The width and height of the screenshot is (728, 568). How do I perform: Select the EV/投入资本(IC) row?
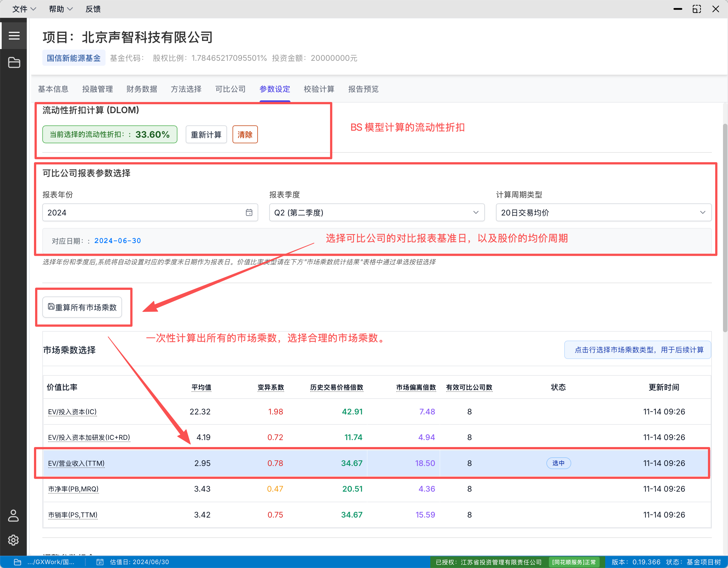click(377, 412)
